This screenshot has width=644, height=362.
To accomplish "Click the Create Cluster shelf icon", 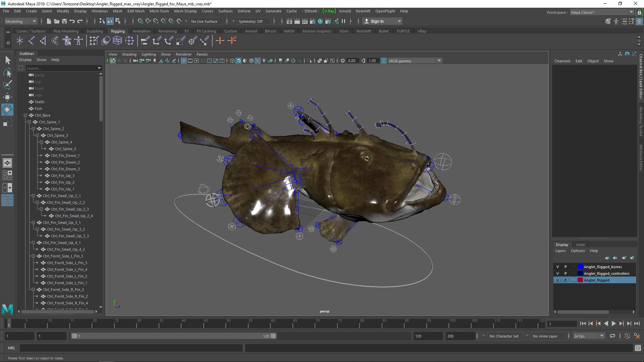I will pos(129,41).
